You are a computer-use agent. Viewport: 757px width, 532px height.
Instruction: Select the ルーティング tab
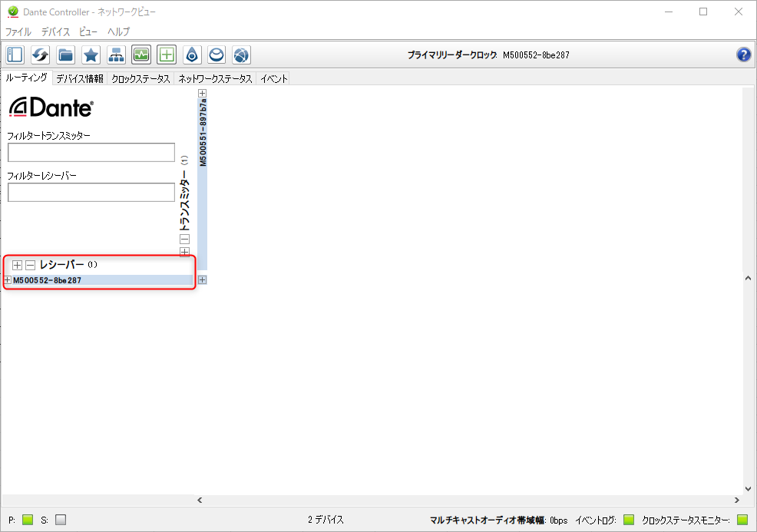coord(27,78)
